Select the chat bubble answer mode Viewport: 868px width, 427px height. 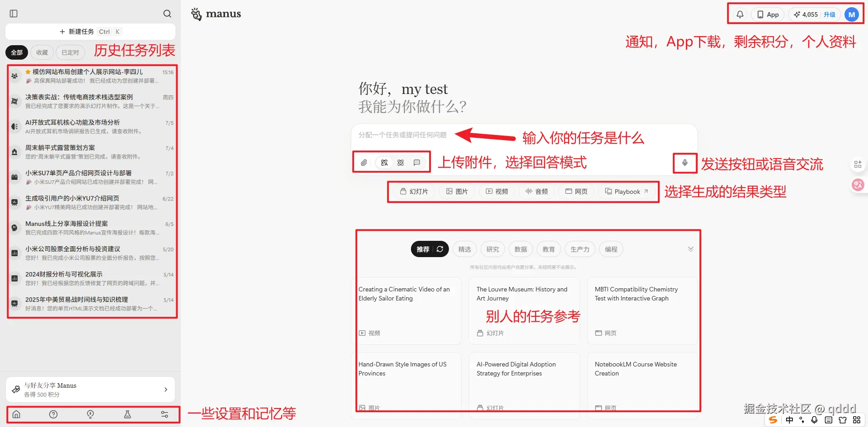pyautogui.click(x=417, y=163)
